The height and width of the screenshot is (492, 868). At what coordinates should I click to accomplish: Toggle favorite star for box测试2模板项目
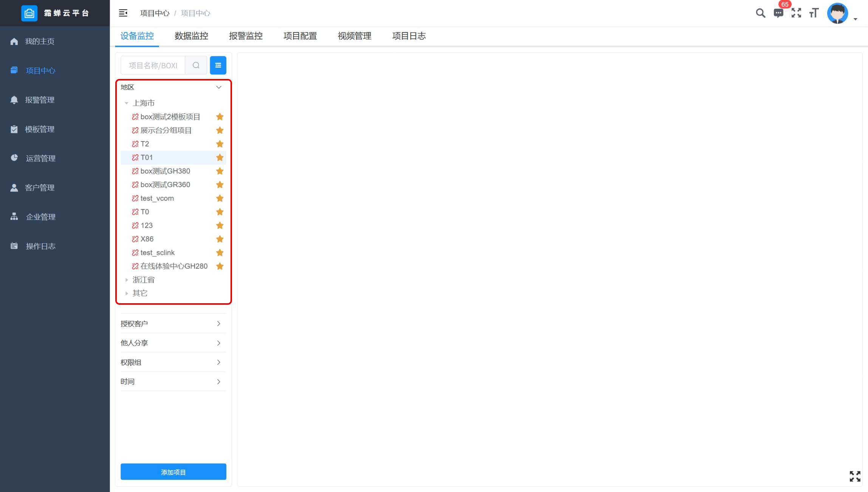220,117
